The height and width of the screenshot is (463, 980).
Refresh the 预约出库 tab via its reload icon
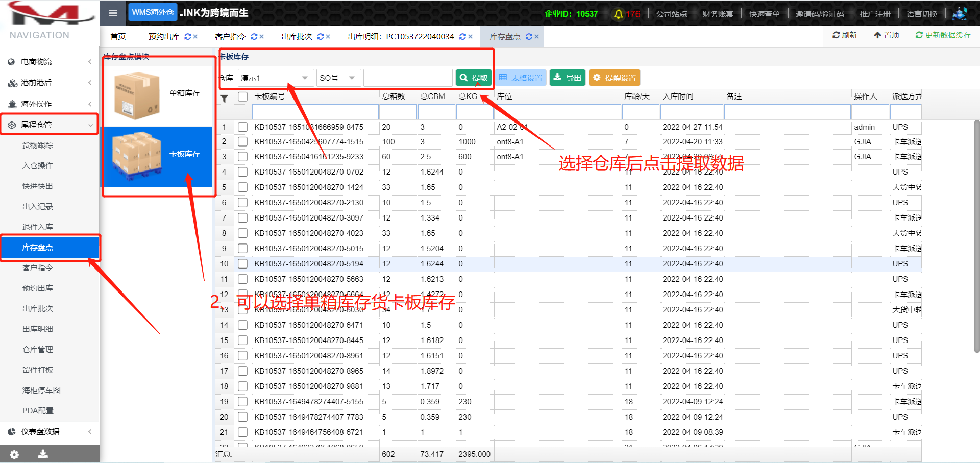point(187,37)
